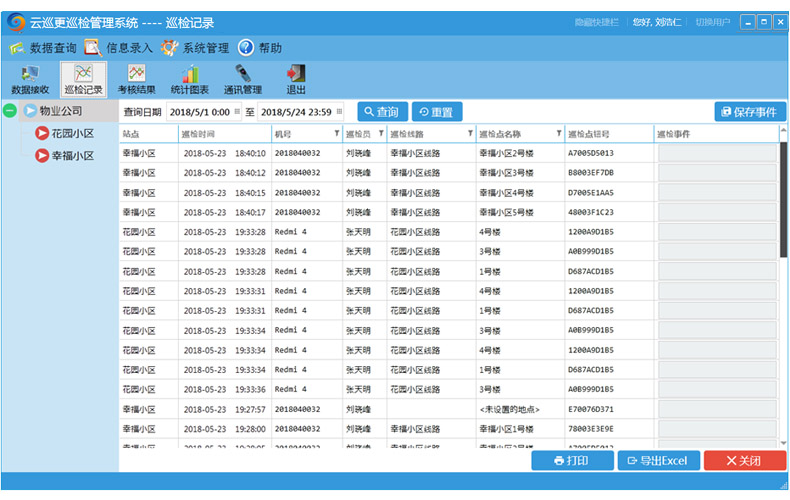Open the end date calendar picker

click(x=340, y=111)
